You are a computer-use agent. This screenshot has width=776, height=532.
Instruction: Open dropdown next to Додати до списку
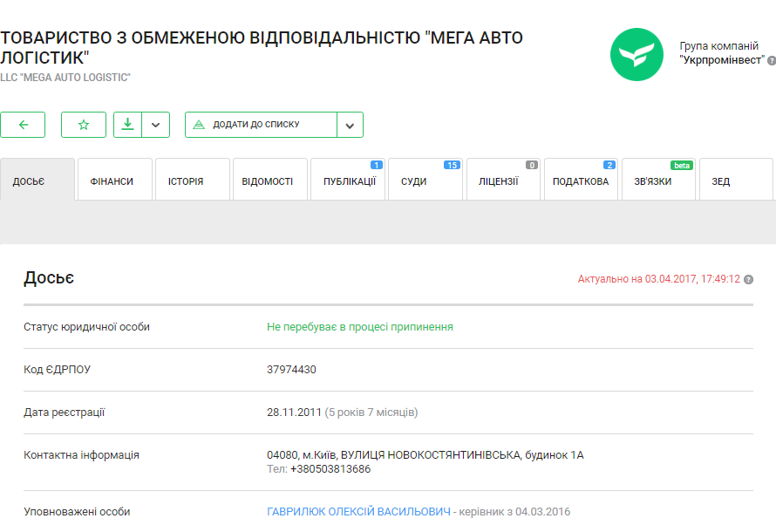(350, 125)
